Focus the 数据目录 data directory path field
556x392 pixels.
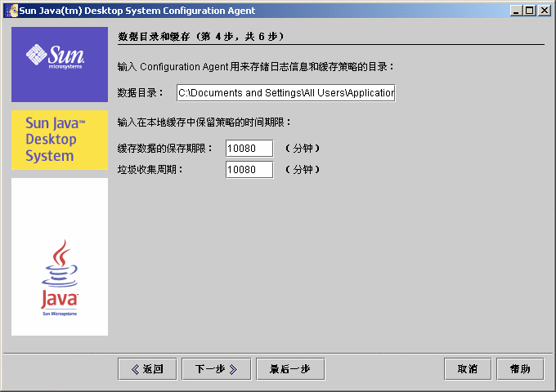click(286, 93)
